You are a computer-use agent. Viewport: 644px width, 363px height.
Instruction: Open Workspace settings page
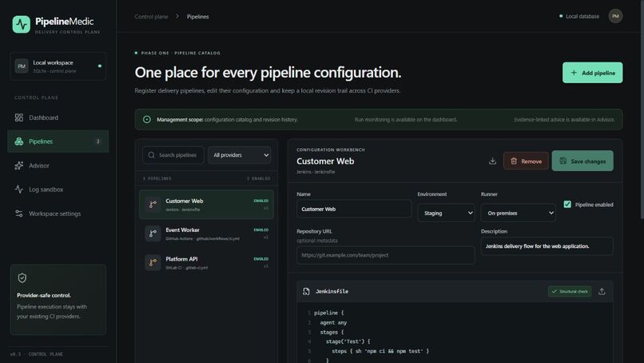click(x=58, y=213)
